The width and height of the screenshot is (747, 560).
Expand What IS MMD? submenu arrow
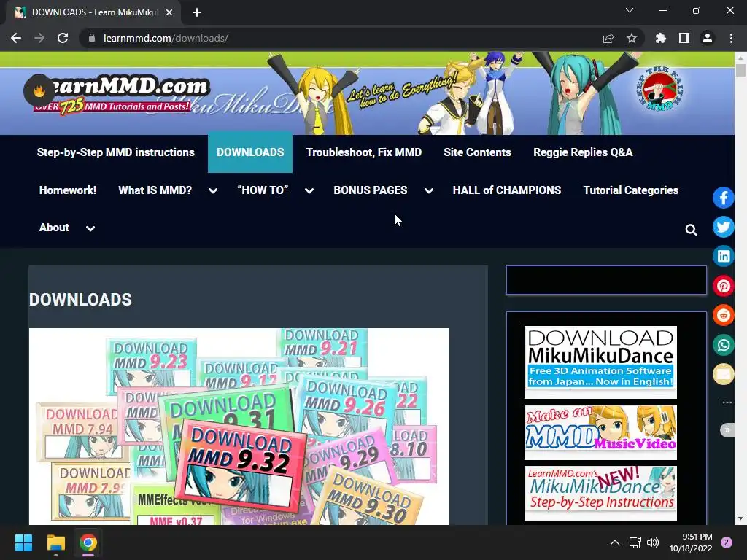[x=213, y=190]
